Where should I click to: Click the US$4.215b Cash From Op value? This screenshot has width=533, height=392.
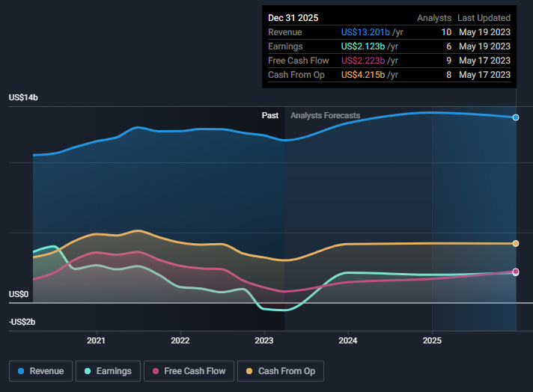coord(363,75)
